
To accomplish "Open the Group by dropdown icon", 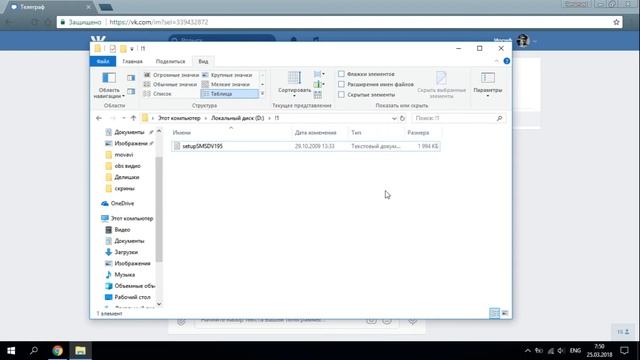I will 319,74.
